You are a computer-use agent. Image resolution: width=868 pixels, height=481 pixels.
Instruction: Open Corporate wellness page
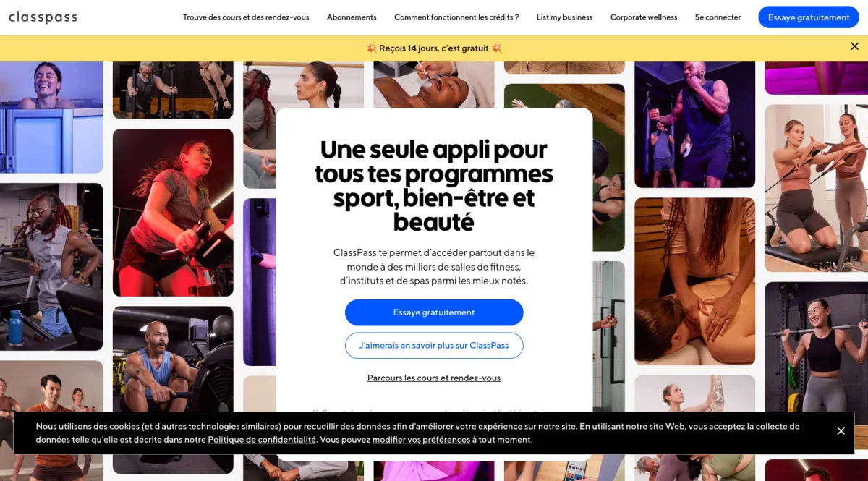644,17
